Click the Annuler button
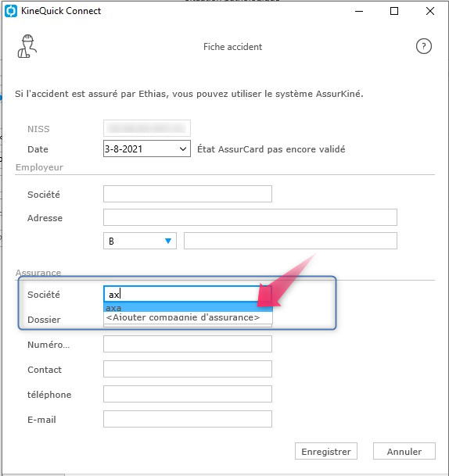 (404, 452)
